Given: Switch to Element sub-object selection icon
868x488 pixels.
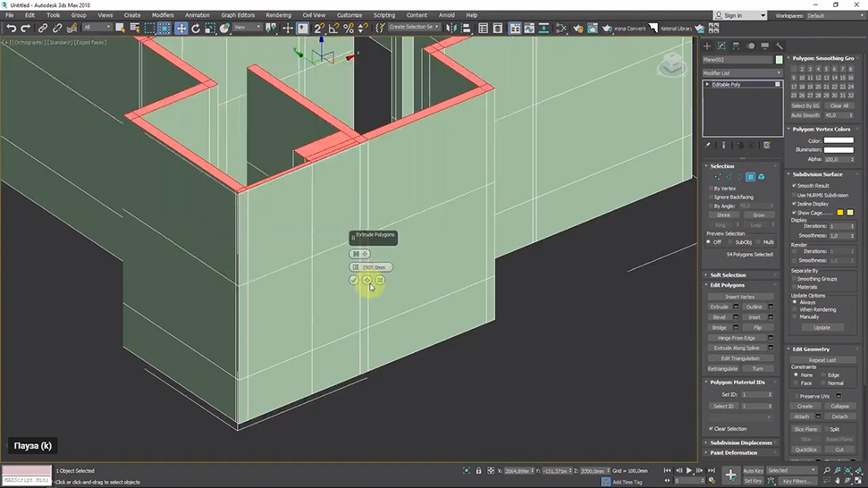Looking at the screenshot, I should coord(762,177).
